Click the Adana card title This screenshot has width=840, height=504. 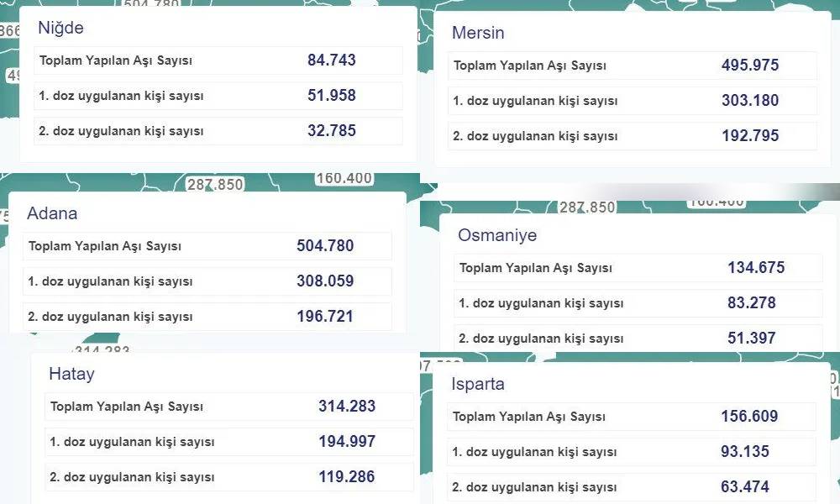click(52, 213)
